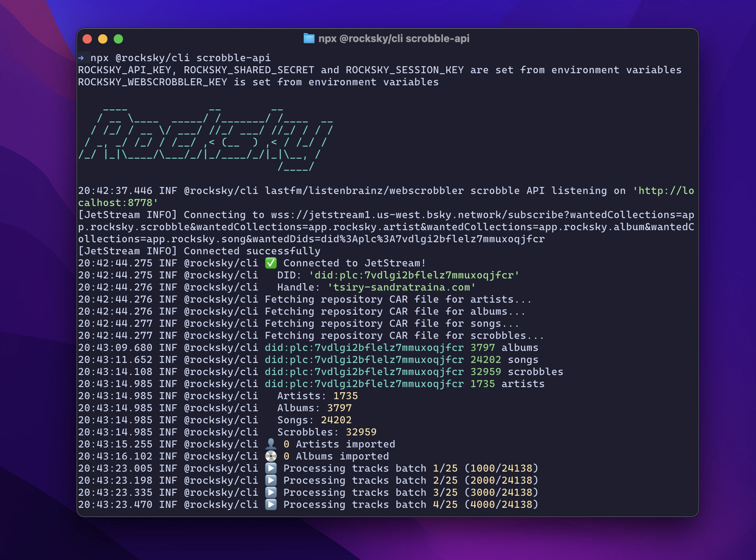Click the 'ROCKSKY_API_KEY, ROCKSKY_SHARED_SECRET' line
The image size is (756, 560).
[x=380, y=70]
